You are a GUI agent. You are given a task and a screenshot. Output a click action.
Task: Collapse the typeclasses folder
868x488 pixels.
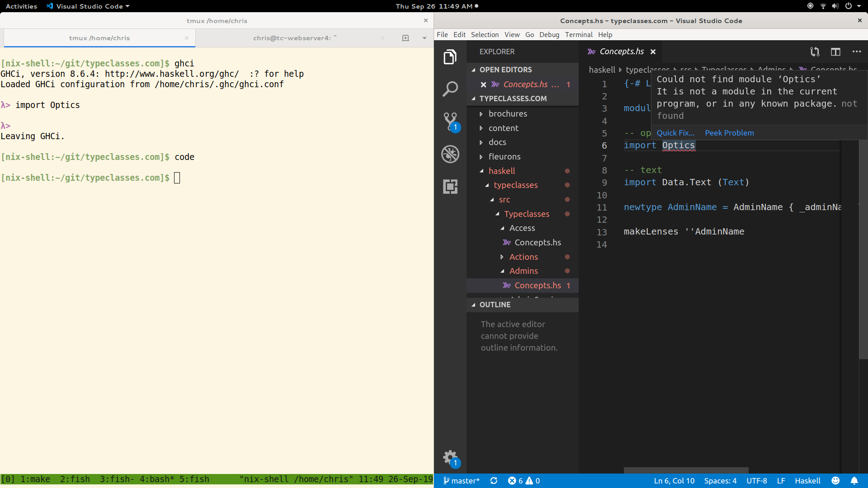pyautogui.click(x=523, y=185)
